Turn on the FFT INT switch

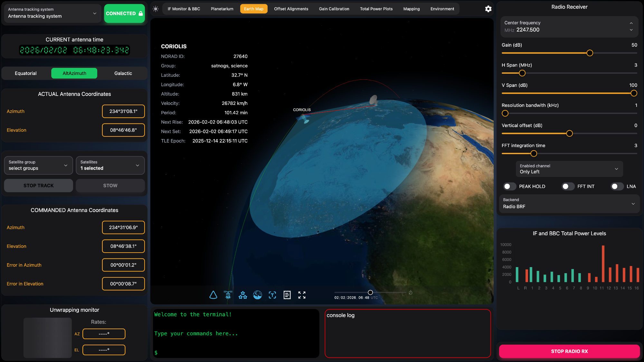tap(568, 186)
